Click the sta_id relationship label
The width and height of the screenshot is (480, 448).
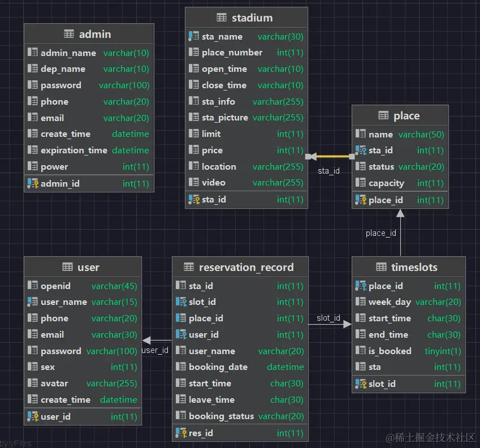click(328, 171)
